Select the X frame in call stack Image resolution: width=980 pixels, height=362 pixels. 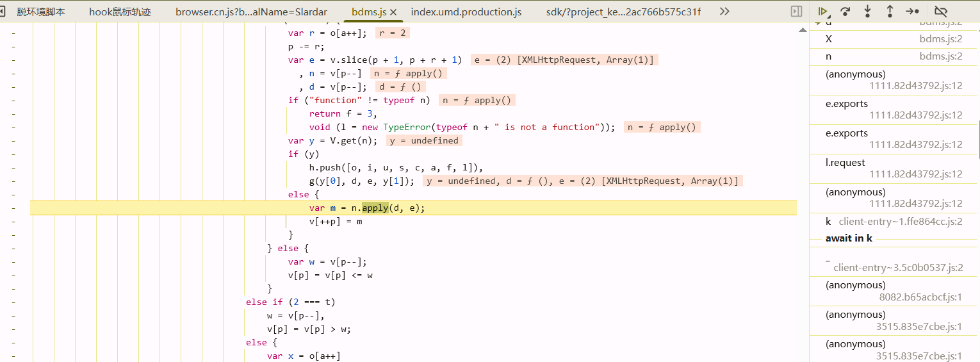pos(829,39)
